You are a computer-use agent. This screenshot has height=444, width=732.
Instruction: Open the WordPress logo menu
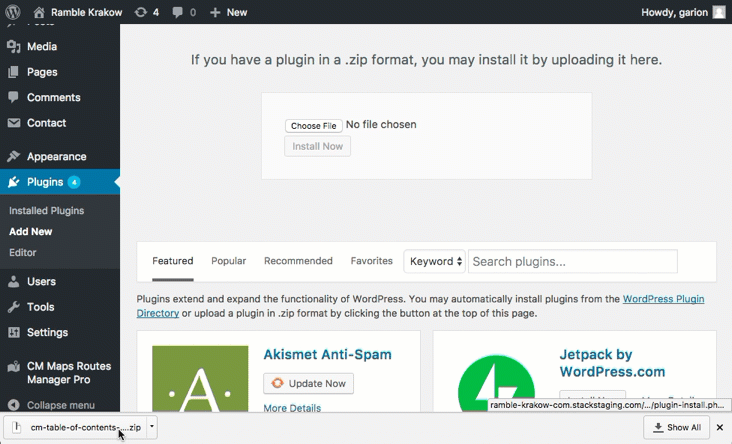(x=13, y=12)
